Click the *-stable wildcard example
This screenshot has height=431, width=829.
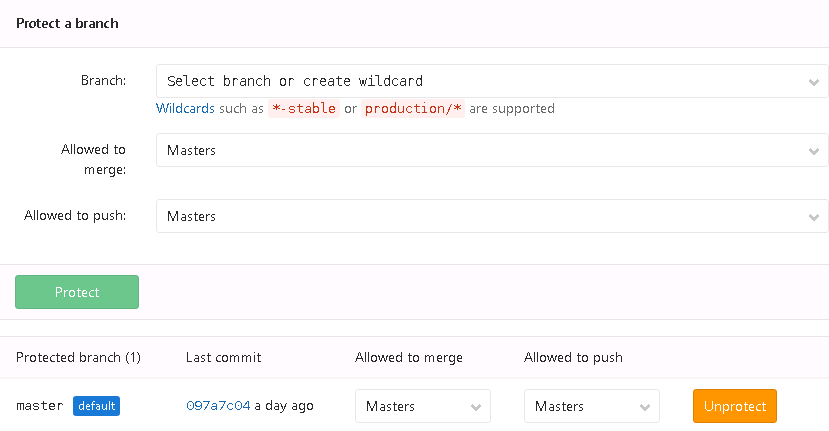pyautogui.click(x=303, y=108)
